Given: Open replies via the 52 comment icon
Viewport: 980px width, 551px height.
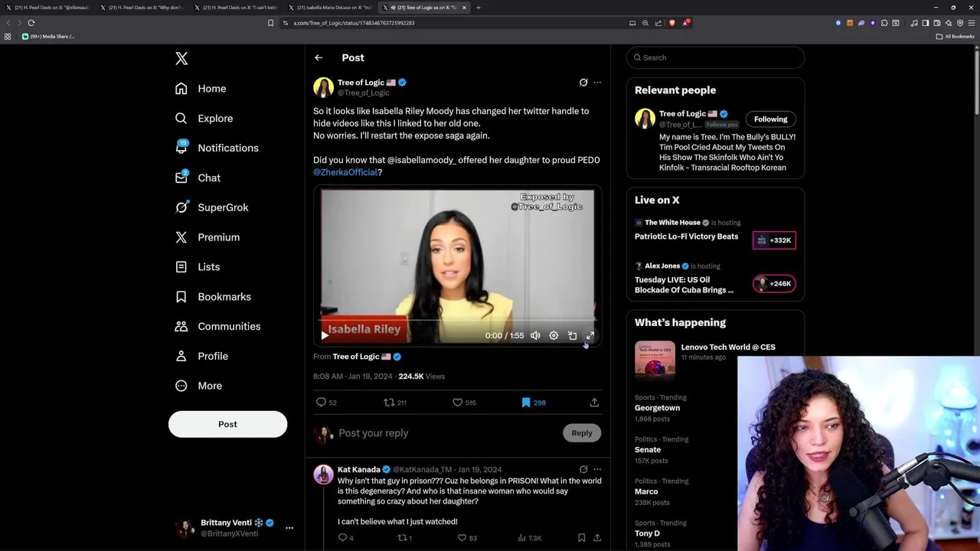Looking at the screenshot, I should click(327, 403).
